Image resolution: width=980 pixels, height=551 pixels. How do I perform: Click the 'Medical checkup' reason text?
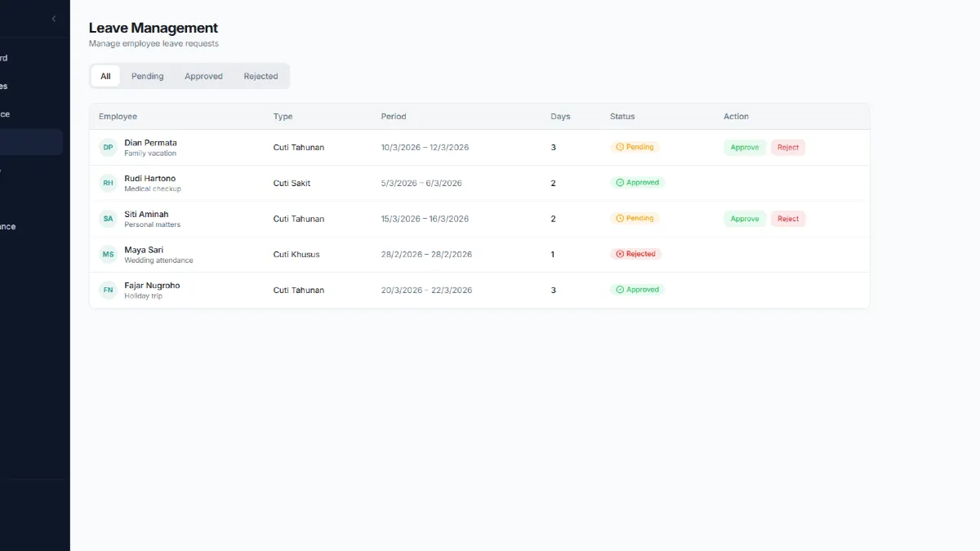[153, 189]
